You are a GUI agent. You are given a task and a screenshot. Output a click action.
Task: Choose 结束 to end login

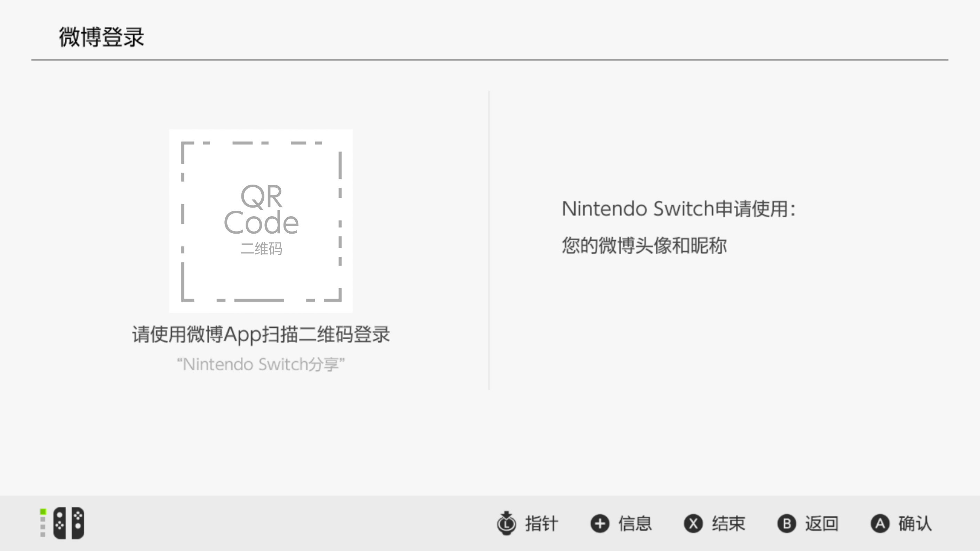[x=728, y=524]
